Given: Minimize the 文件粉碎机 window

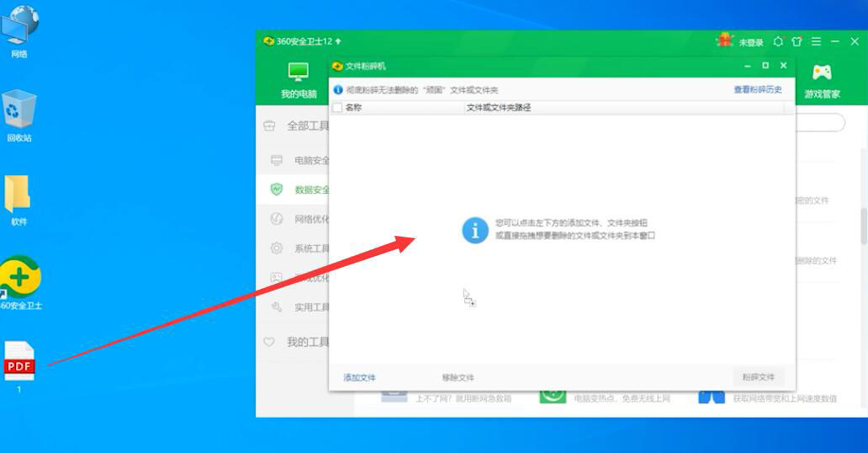Looking at the screenshot, I should pos(748,66).
